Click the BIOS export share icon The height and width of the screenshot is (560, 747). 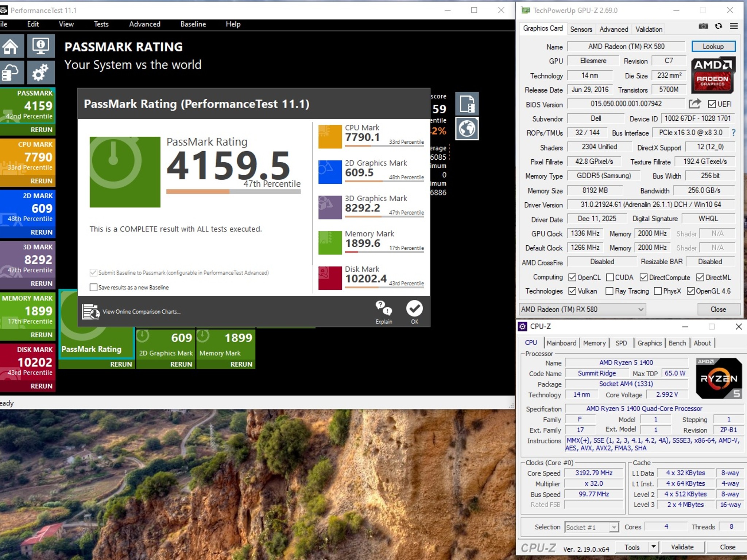(695, 104)
